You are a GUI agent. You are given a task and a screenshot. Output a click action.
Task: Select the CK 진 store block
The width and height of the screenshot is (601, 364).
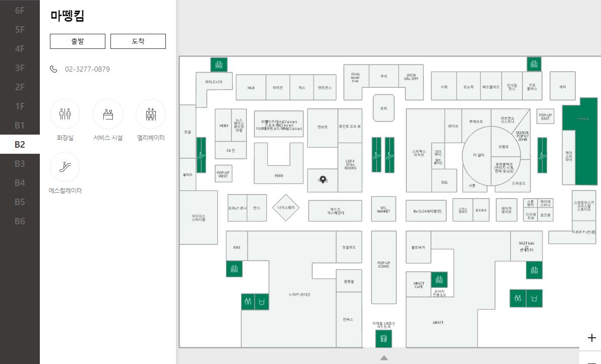pos(231,150)
